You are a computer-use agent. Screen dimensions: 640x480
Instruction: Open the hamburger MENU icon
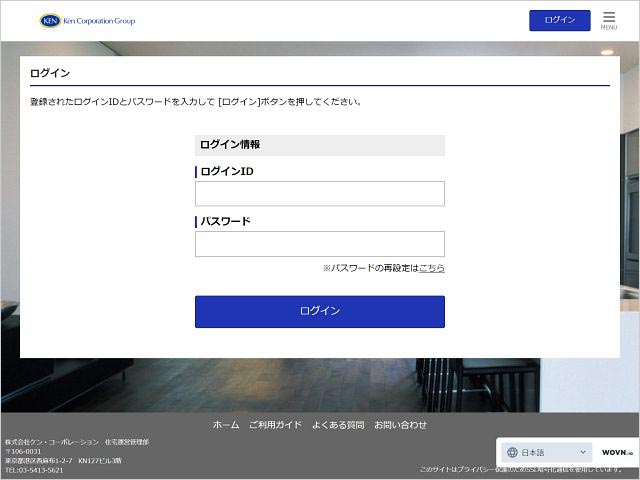(x=608, y=20)
